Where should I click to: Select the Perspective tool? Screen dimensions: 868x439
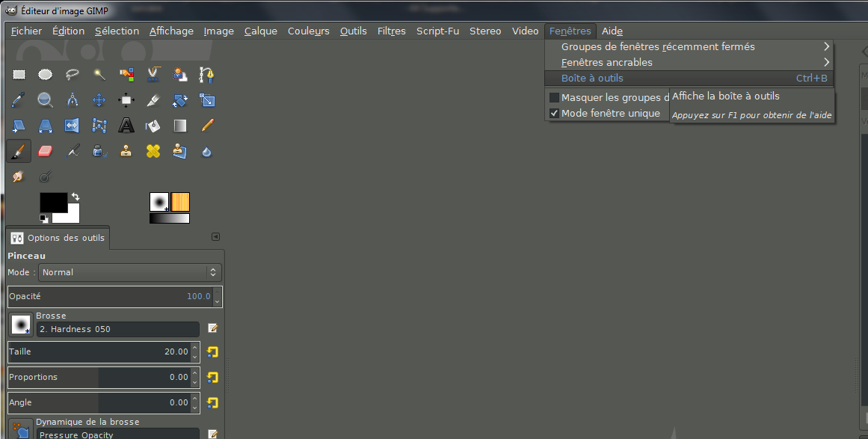(x=46, y=126)
